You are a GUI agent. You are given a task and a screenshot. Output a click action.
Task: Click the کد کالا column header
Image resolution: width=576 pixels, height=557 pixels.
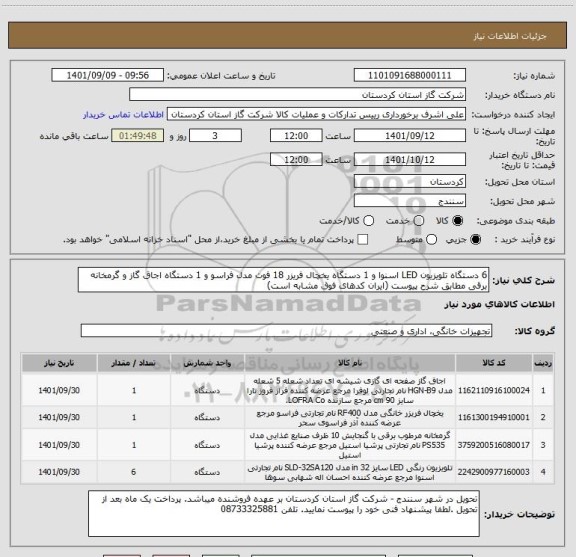pos(494,363)
